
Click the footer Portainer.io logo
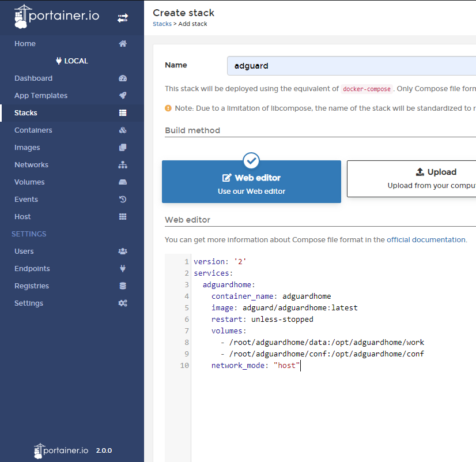tap(61, 450)
